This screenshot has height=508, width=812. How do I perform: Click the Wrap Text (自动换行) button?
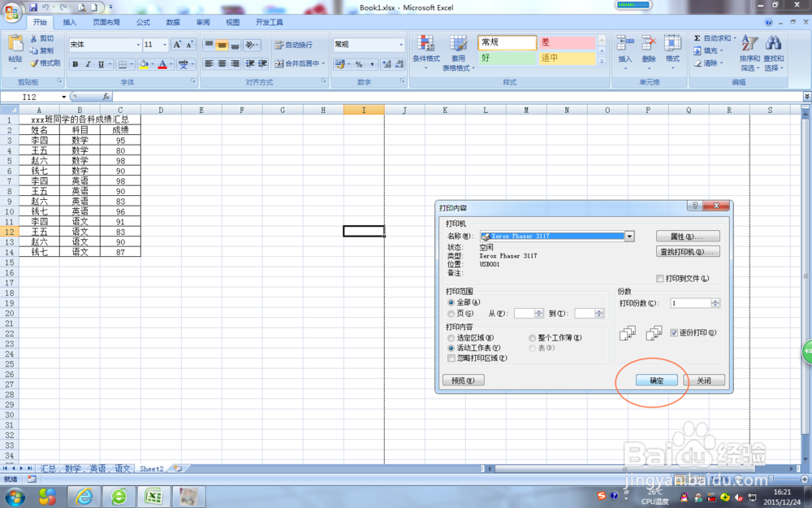point(293,45)
